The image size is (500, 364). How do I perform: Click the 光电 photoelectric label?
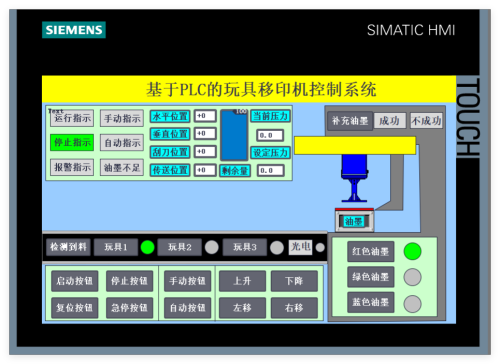click(300, 247)
